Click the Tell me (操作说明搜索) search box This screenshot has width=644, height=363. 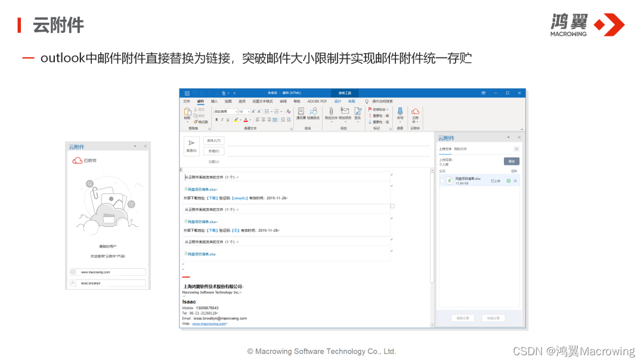pos(382,101)
